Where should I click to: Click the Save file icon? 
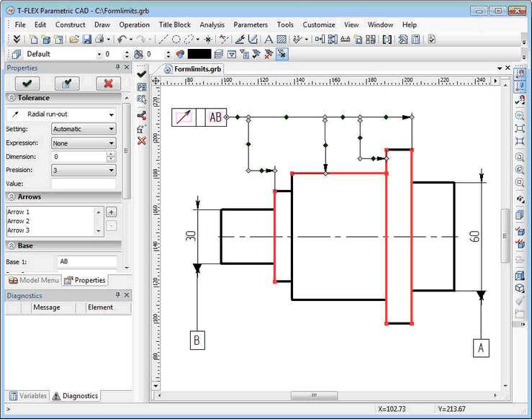pyautogui.click(x=86, y=39)
